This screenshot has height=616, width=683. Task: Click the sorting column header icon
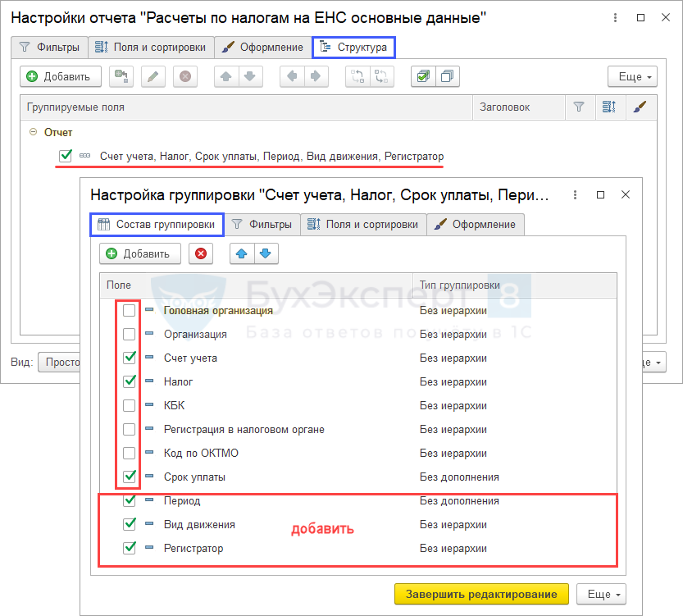point(609,107)
